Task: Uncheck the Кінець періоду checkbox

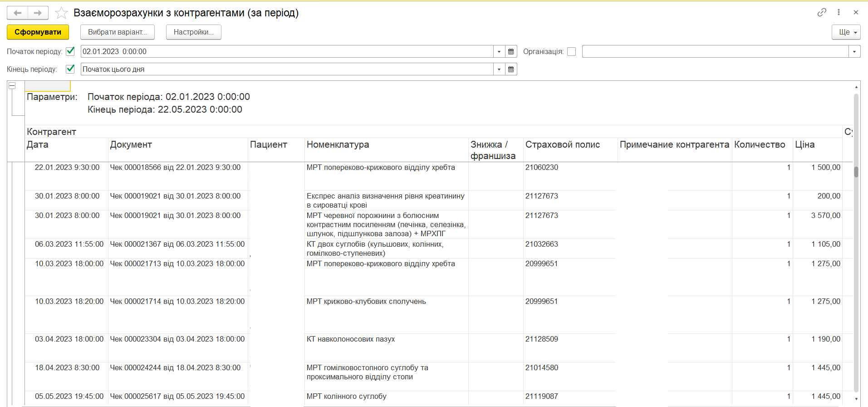Action: click(70, 69)
